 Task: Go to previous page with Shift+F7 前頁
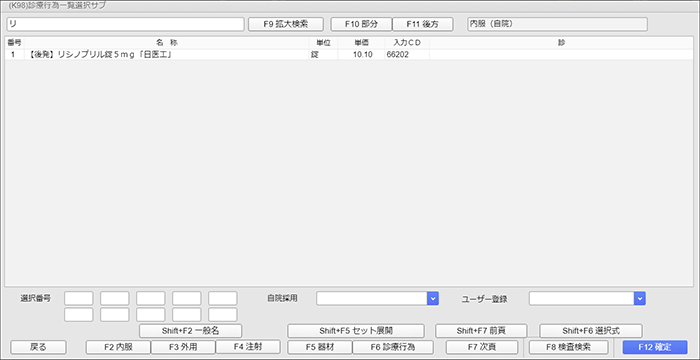pyautogui.click(x=481, y=331)
